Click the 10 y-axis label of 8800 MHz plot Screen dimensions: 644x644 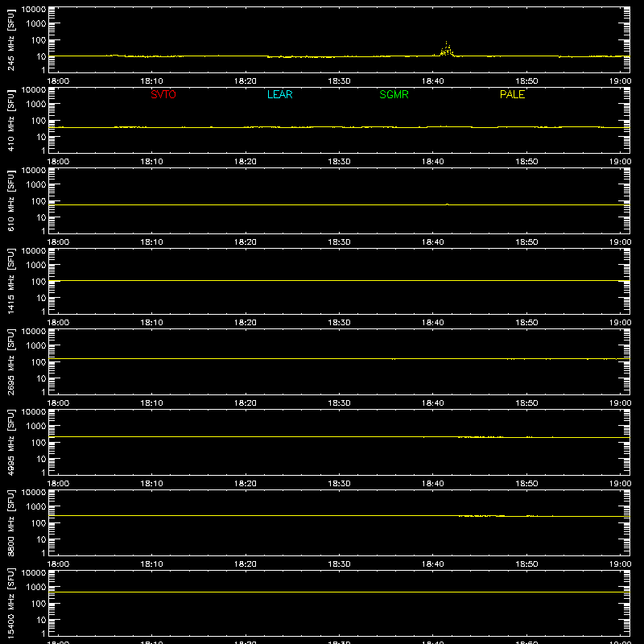pos(41,539)
